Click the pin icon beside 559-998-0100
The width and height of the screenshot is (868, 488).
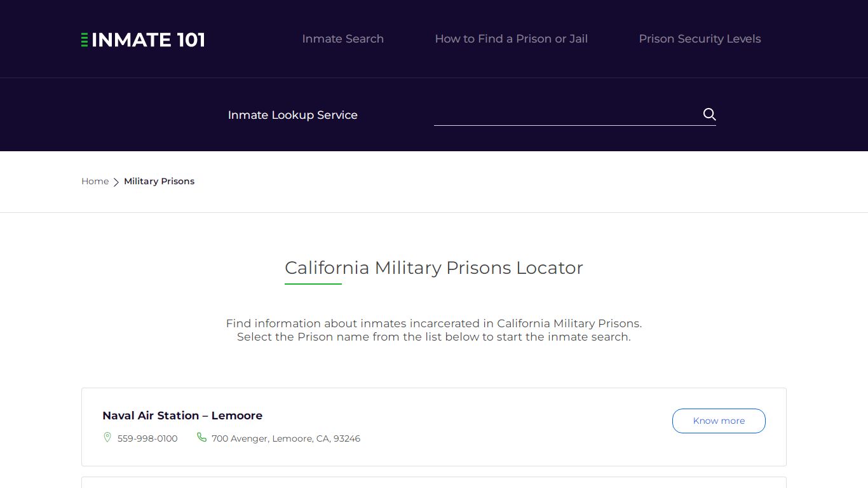click(107, 438)
